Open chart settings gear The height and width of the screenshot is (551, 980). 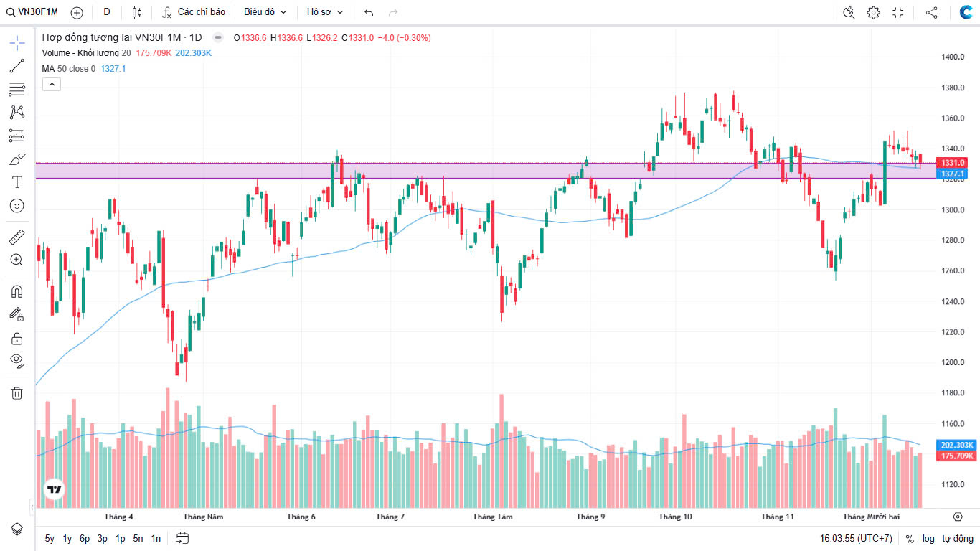[873, 12]
